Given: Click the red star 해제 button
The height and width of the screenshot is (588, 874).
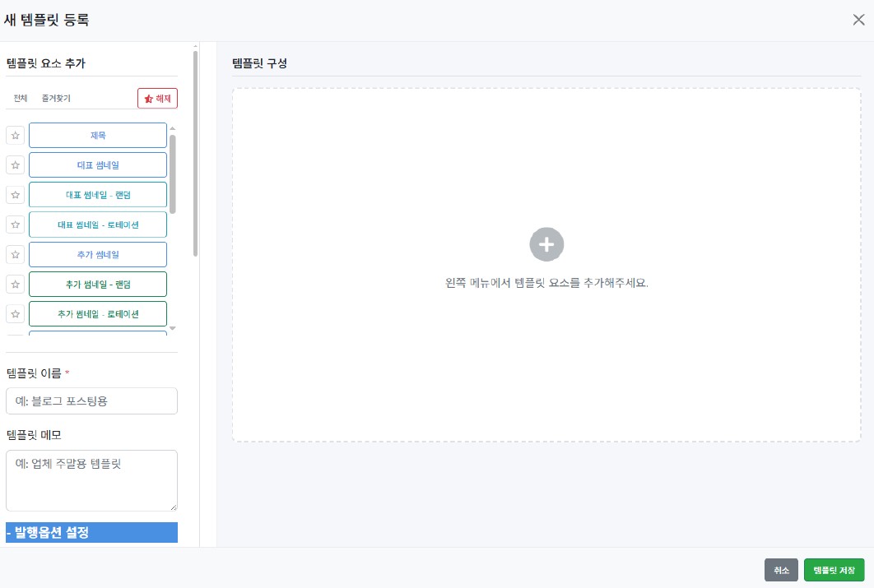Looking at the screenshot, I should pyautogui.click(x=158, y=99).
